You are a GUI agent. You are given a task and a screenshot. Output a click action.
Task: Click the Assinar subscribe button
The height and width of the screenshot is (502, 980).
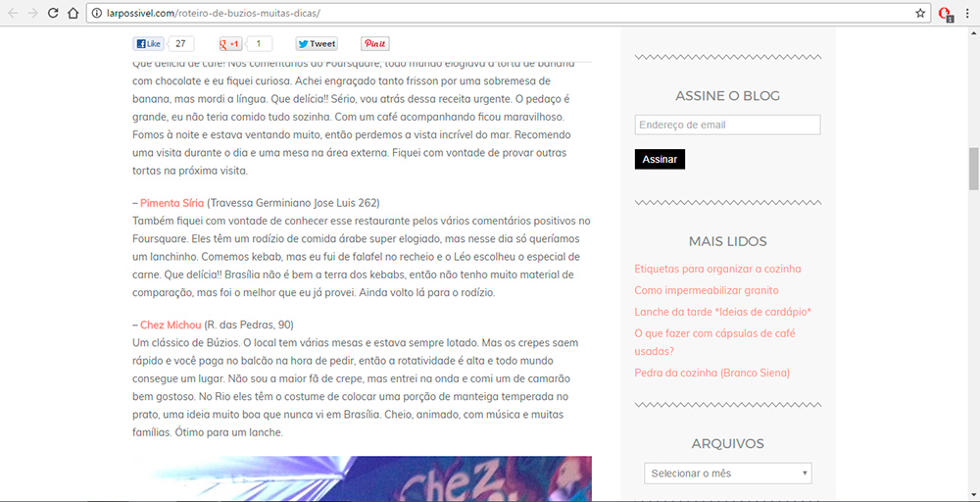pyautogui.click(x=660, y=160)
